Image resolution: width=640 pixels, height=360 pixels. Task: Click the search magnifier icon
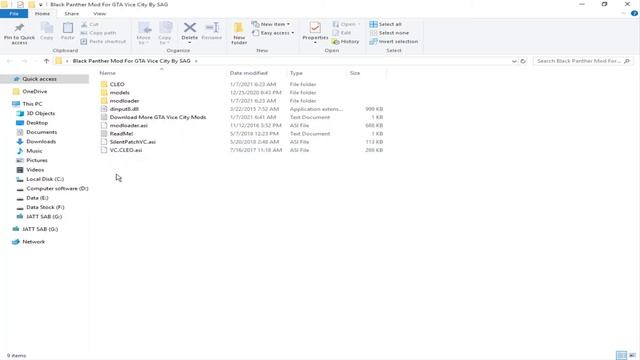pyautogui.click(x=627, y=61)
